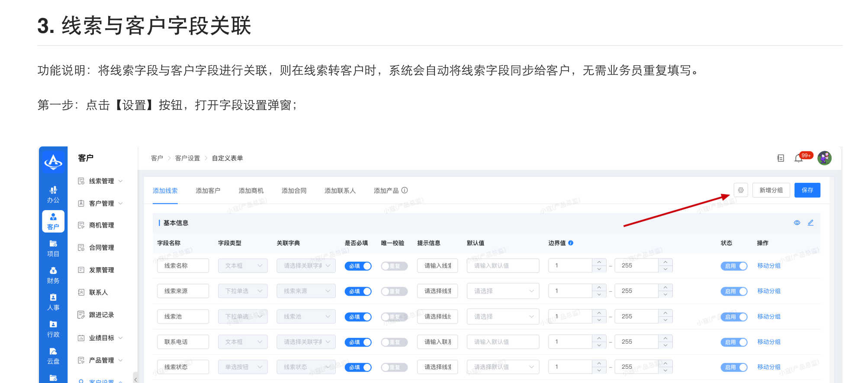Open the 办公 module in left sidebar
Image resolution: width=868 pixels, height=383 pixels.
pyautogui.click(x=53, y=195)
